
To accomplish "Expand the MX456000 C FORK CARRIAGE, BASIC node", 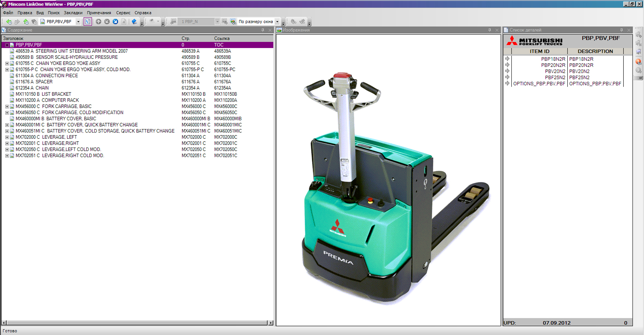I will (x=7, y=107).
